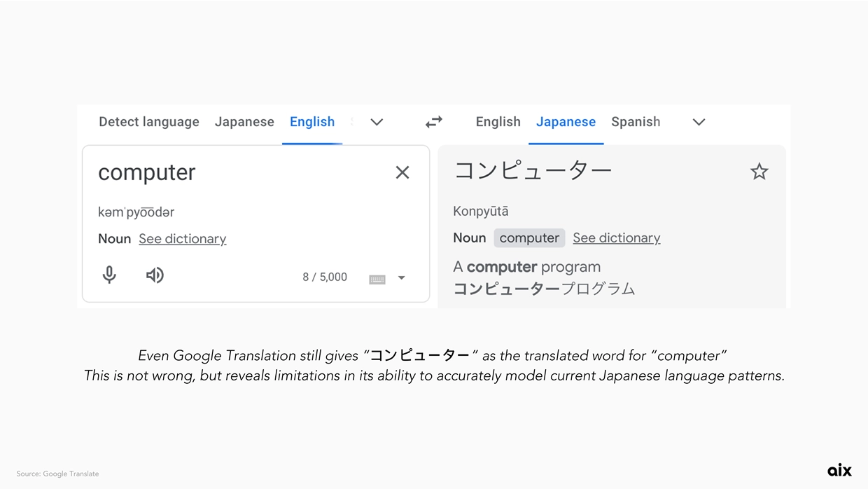Select Spanish as target language

636,122
